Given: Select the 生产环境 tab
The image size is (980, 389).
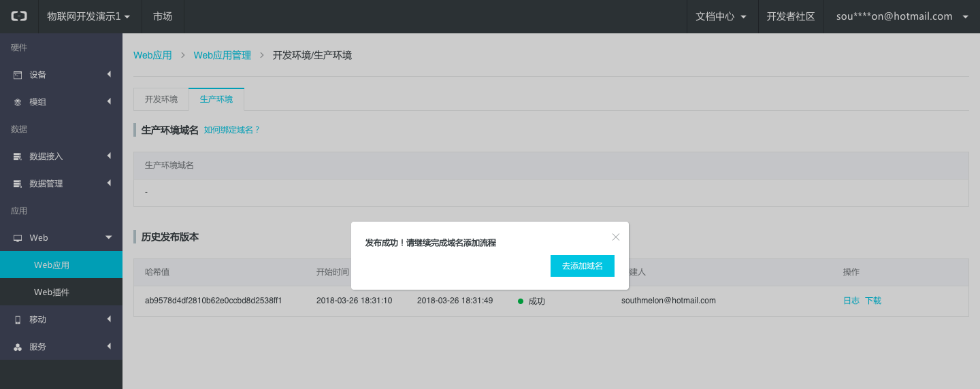Looking at the screenshot, I should point(216,99).
